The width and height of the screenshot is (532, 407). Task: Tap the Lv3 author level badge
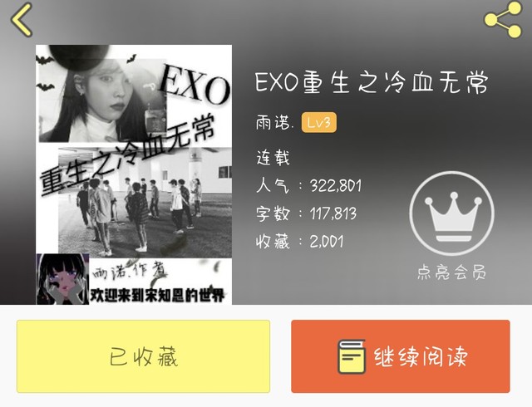point(319,122)
